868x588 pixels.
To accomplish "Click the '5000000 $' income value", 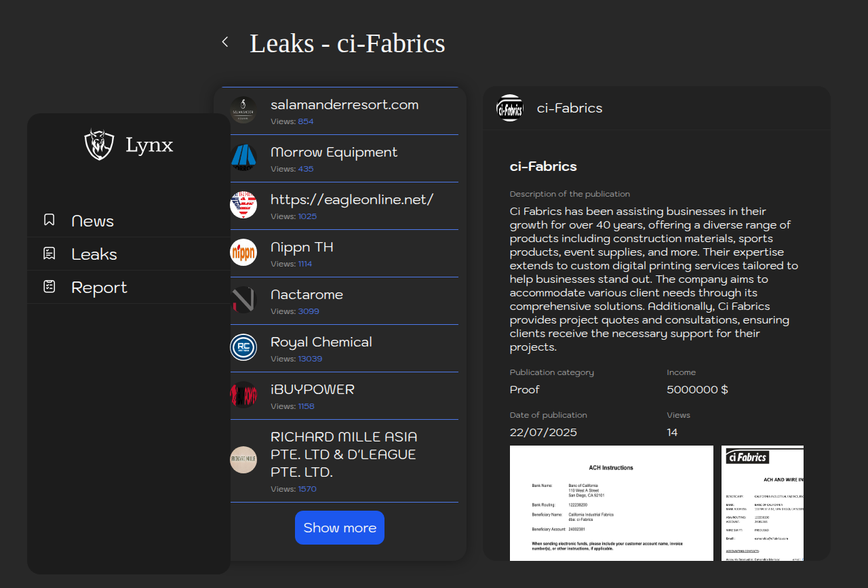I will [x=697, y=389].
